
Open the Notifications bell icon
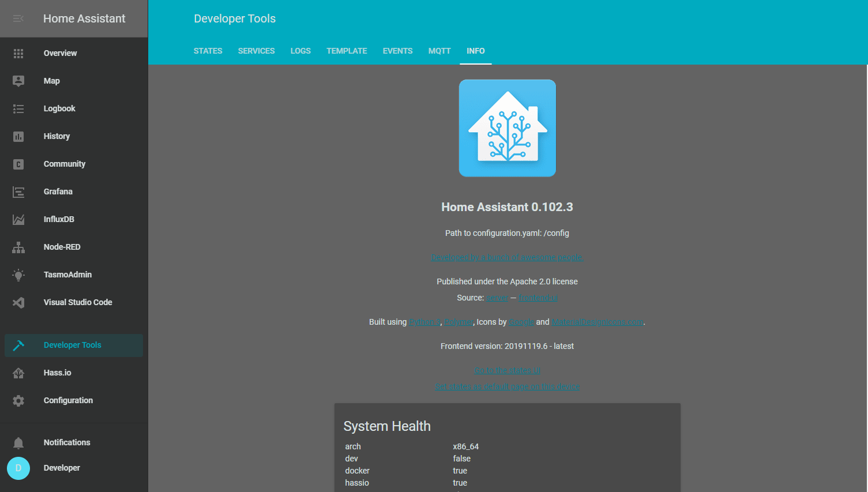point(18,442)
